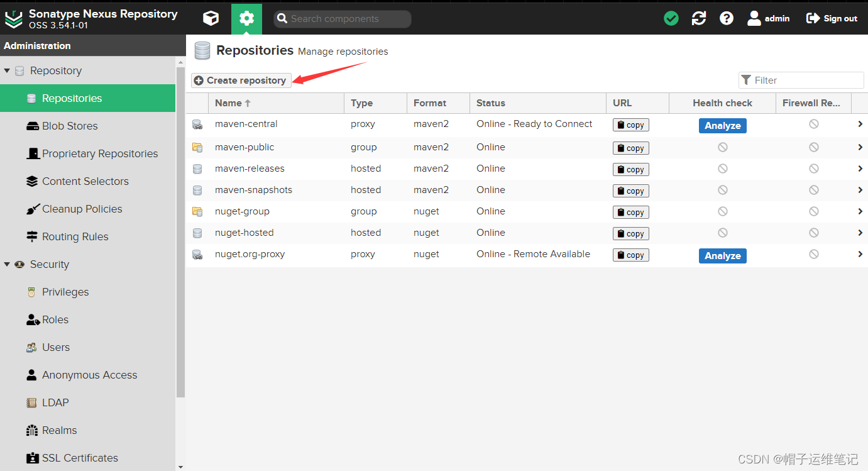Open Roles in sidebar

pyautogui.click(x=87, y=319)
